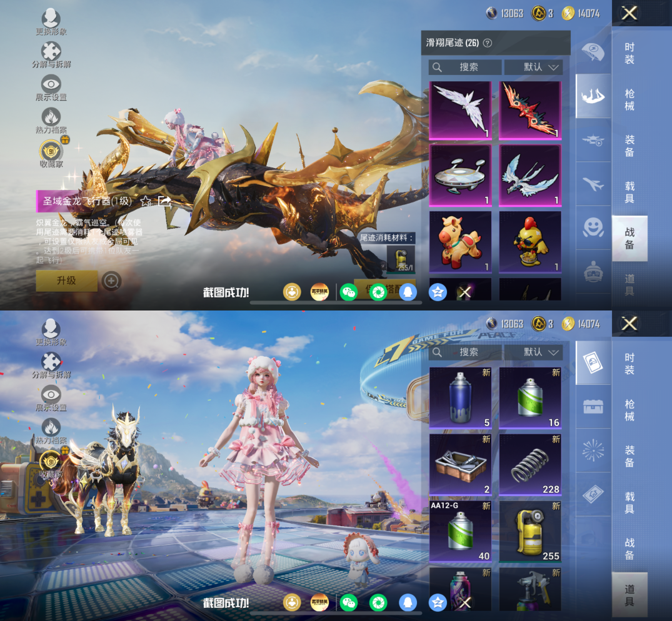672x621 pixels.
Task: Open the helicopter video category icon
Action: click(x=593, y=140)
